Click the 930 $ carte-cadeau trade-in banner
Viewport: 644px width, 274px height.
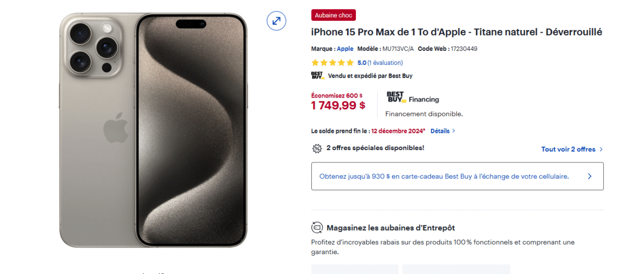(x=457, y=176)
